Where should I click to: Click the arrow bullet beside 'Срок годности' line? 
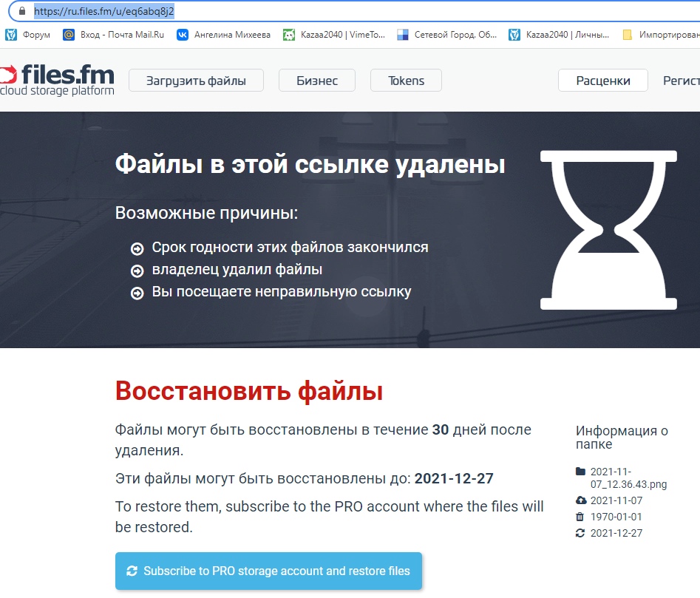(137, 248)
